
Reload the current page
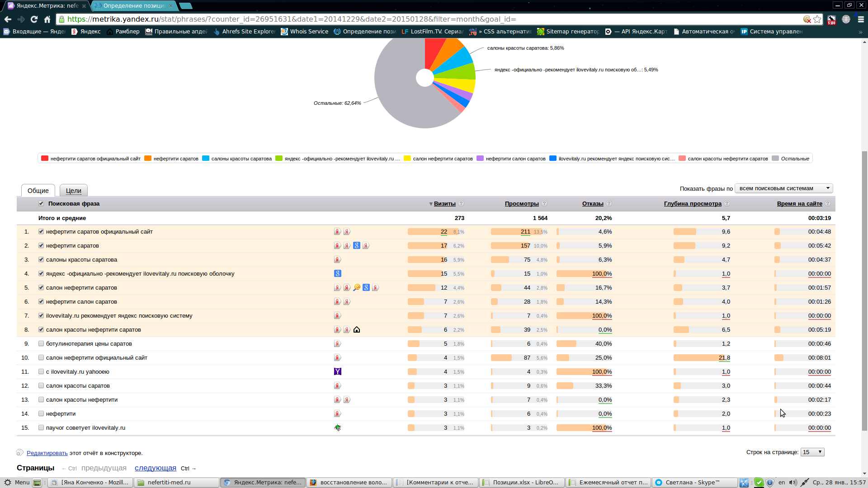pos(34,19)
